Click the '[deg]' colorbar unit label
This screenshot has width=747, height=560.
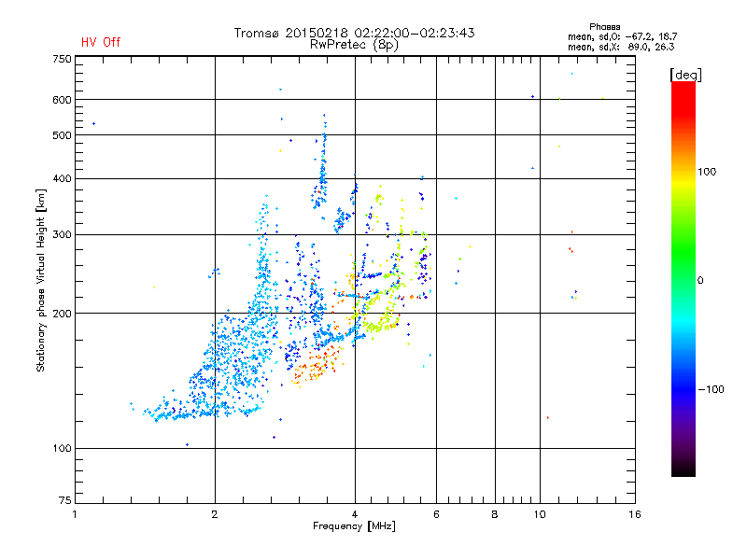point(685,75)
